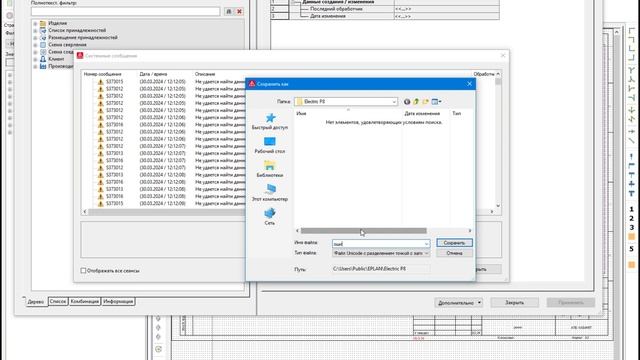This screenshot has height=360, width=640.
Task: Click the up one level folder icon
Action: coord(416,102)
